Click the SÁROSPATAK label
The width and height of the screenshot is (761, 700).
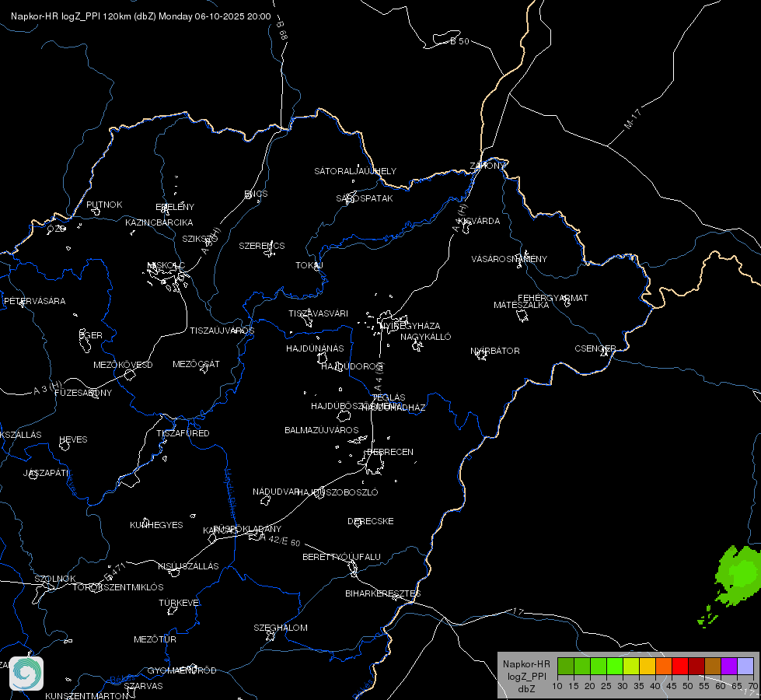click(x=365, y=198)
